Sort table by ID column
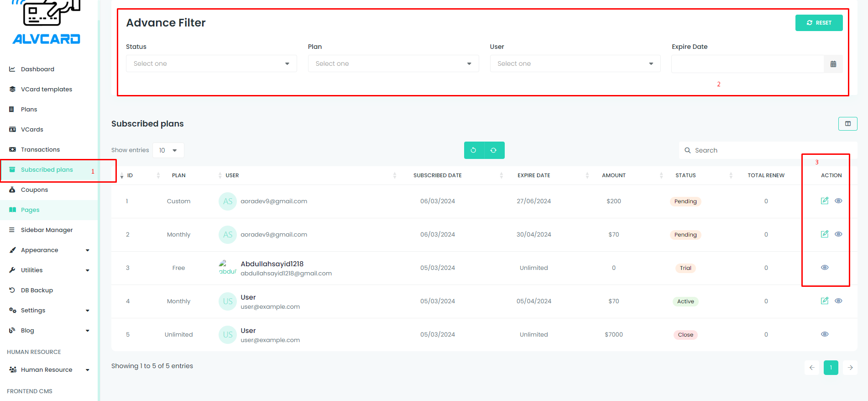The height and width of the screenshot is (401, 868). click(130, 175)
